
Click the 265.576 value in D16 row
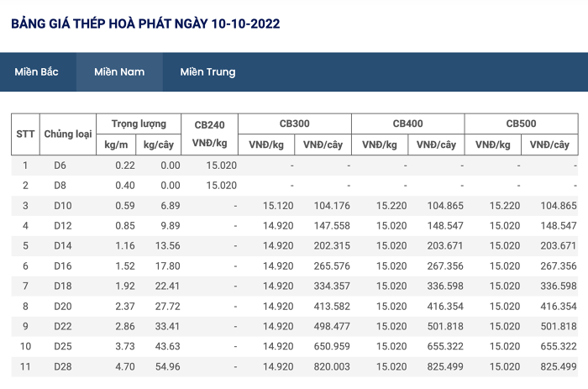pyautogui.click(x=332, y=266)
